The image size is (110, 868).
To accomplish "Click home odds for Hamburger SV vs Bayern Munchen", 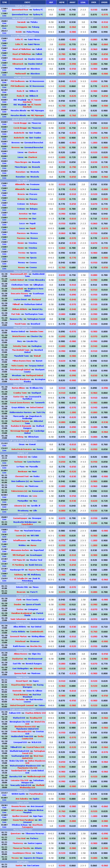I will [x=62, y=570].
